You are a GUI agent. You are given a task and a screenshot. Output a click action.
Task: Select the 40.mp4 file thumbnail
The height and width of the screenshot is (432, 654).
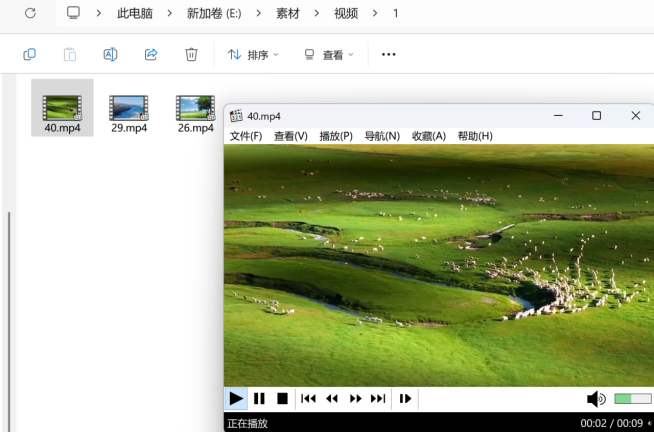62,108
